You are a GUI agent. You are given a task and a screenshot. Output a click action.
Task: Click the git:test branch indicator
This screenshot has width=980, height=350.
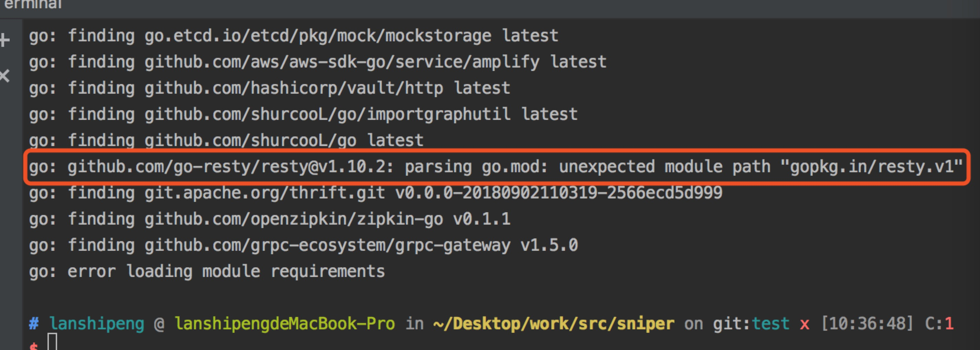[x=751, y=324]
